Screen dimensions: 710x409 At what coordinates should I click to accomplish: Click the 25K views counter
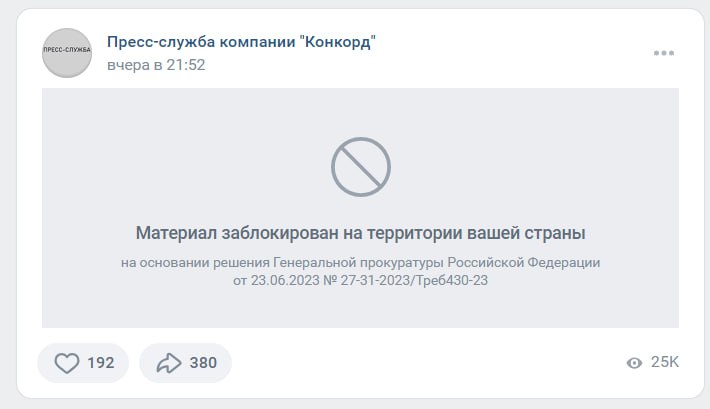(x=665, y=362)
